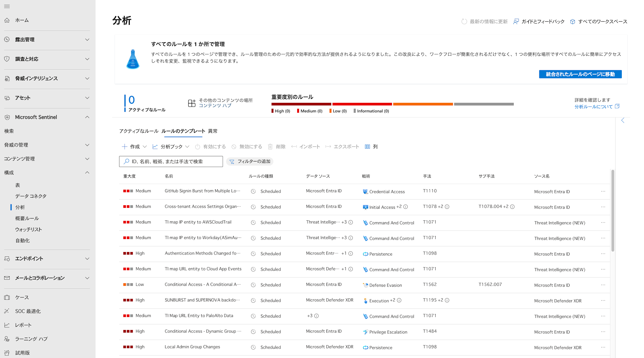644x358 pixels.
Task: Open the コンテンツ ハブ link
Action: click(215, 105)
